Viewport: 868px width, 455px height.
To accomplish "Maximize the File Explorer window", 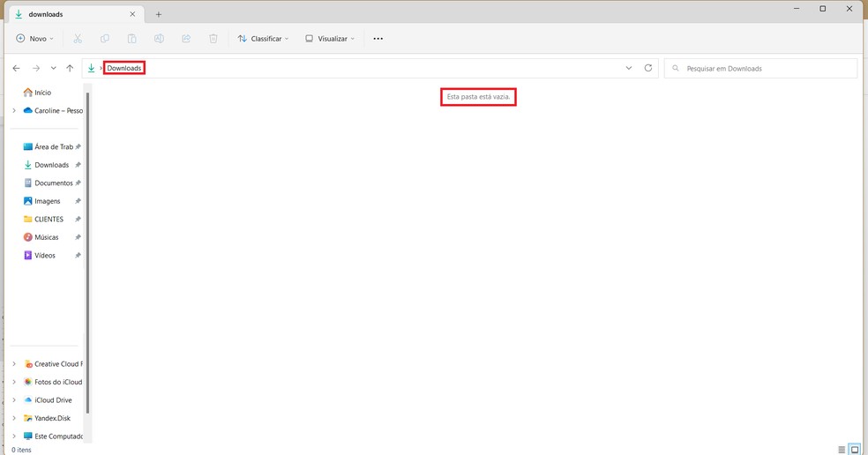I will (823, 9).
